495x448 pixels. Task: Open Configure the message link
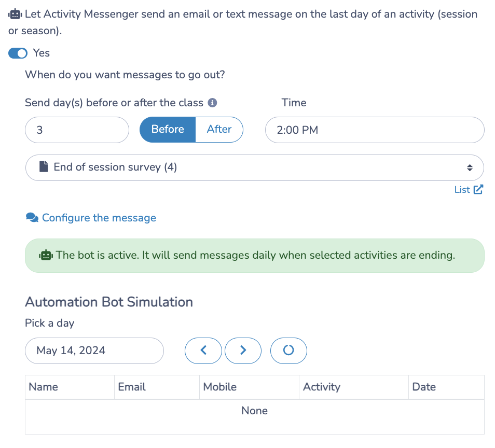coord(99,218)
